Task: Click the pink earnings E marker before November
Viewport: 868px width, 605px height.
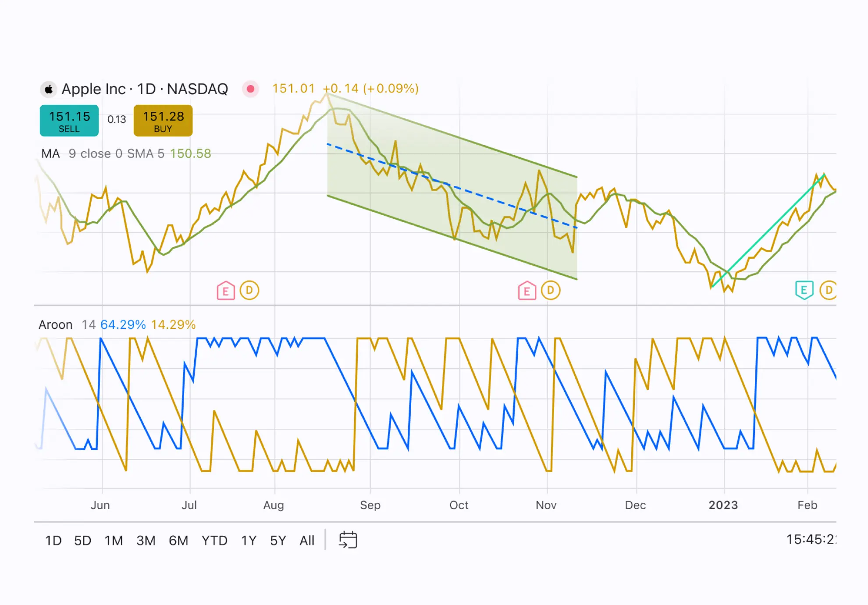Action: click(x=527, y=290)
